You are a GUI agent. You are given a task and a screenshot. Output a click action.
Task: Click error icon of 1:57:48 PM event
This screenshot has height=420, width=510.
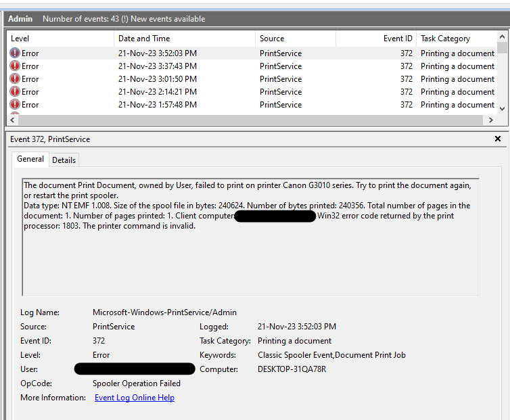point(15,105)
